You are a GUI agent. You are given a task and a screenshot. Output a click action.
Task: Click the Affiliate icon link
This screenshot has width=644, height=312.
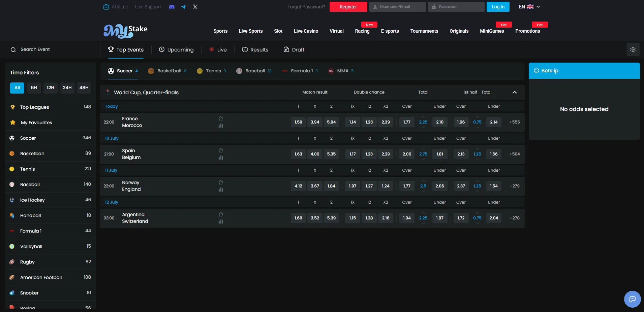coord(116,7)
